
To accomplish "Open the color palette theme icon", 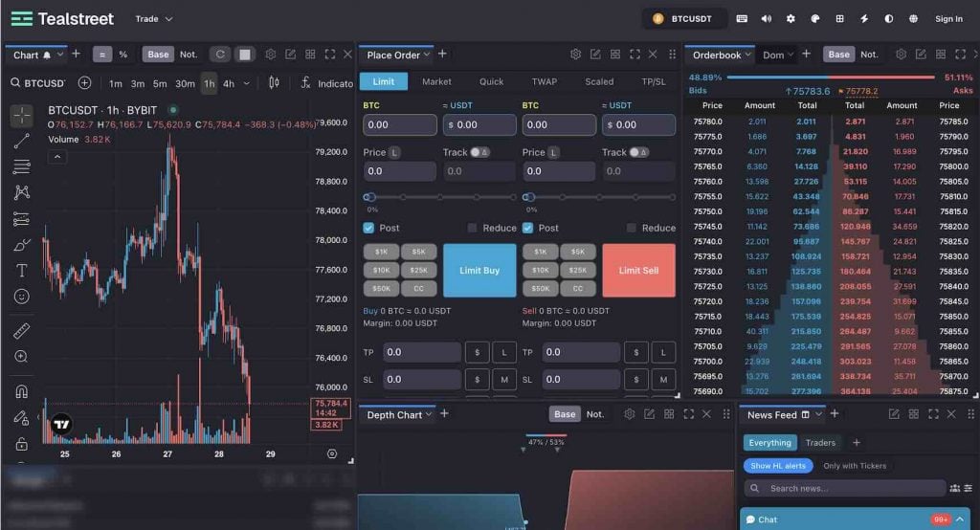I will click(x=815, y=19).
